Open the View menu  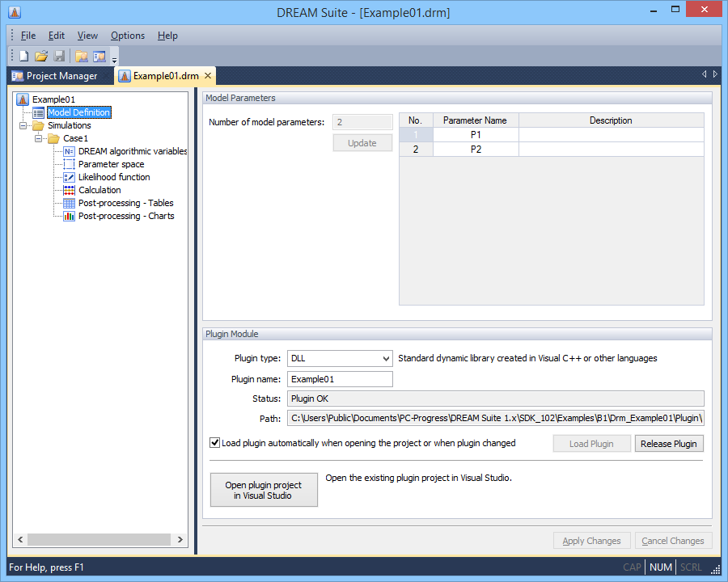click(87, 36)
